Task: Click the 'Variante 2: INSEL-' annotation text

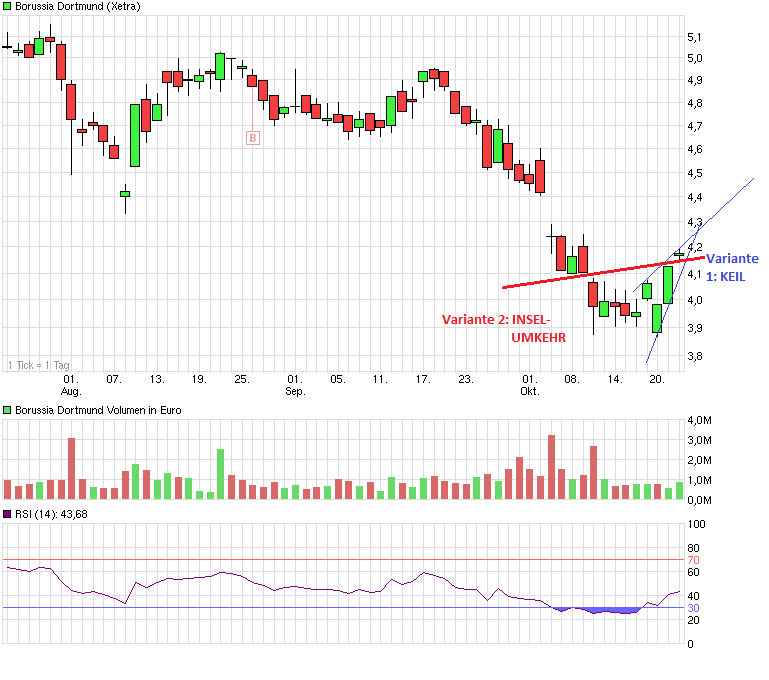Action: [496, 319]
